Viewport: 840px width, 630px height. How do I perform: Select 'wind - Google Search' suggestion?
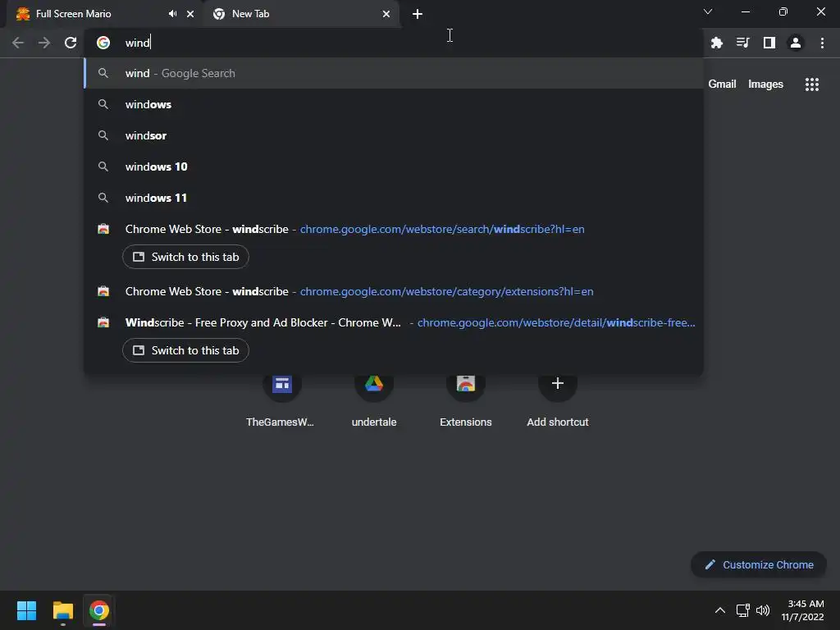pos(394,73)
